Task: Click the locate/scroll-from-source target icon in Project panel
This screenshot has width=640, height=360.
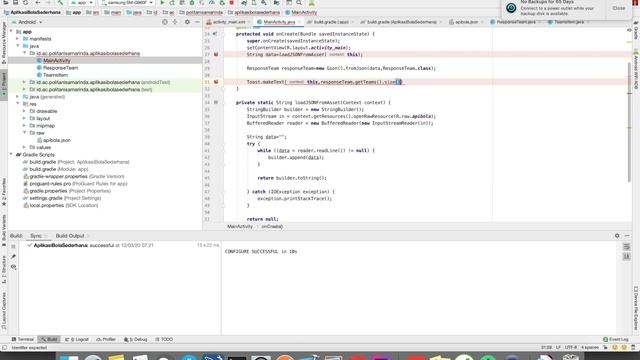Action: [x=165, y=22]
